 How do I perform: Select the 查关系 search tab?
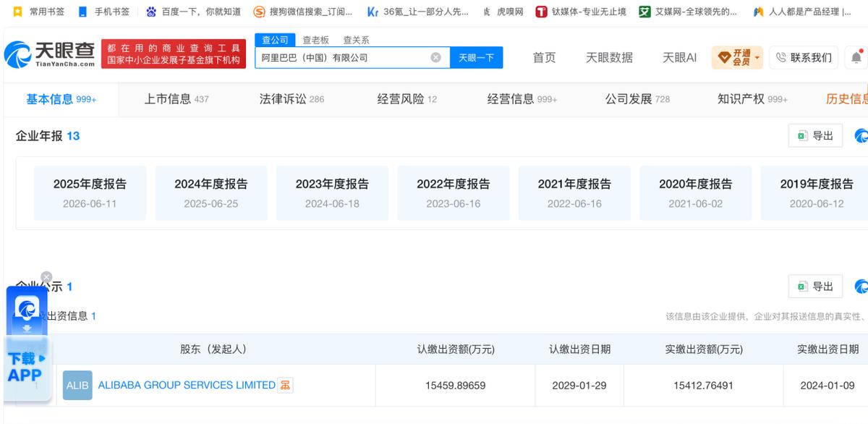(x=356, y=40)
